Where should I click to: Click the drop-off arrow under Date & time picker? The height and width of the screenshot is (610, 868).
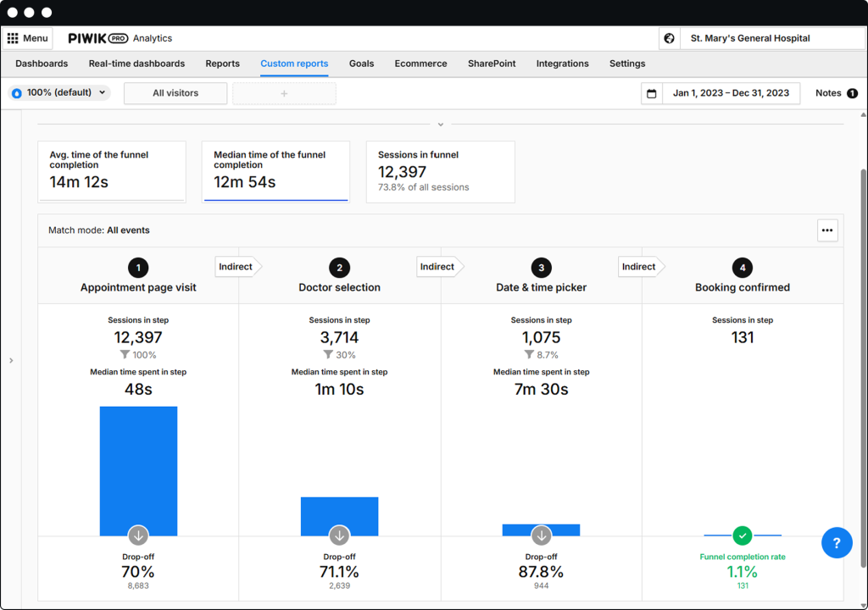pos(542,535)
